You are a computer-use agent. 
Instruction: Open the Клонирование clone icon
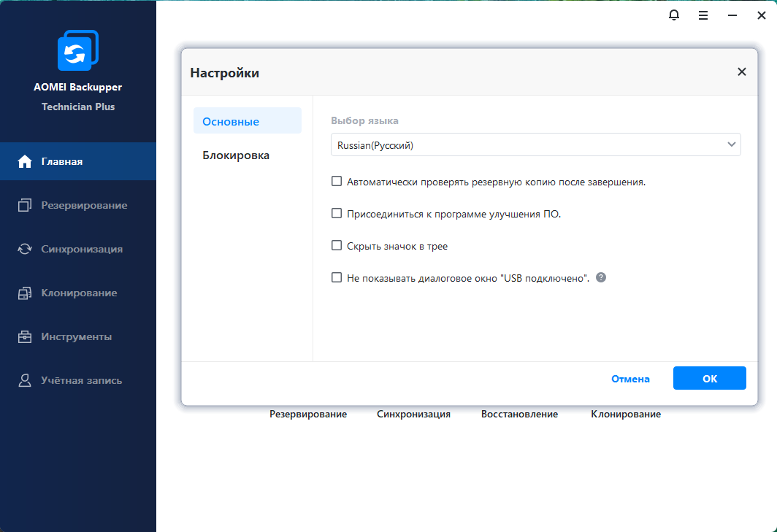pyautogui.click(x=25, y=293)
